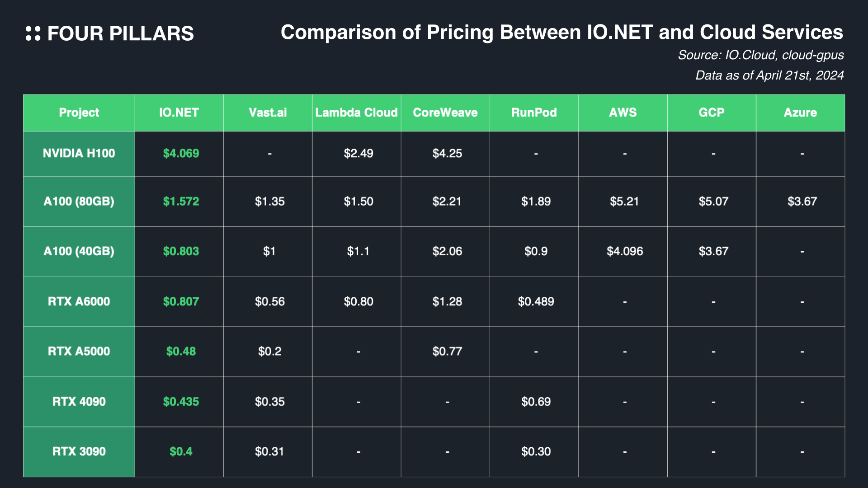The image size is (868, 488).
Task: Click the A100 (80GB) row label
Action: (79, 201)
